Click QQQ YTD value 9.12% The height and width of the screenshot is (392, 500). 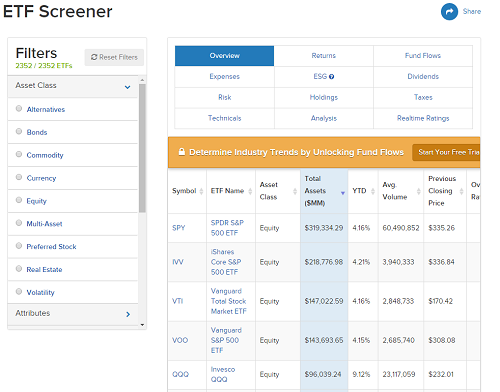[x=361, y=374]
